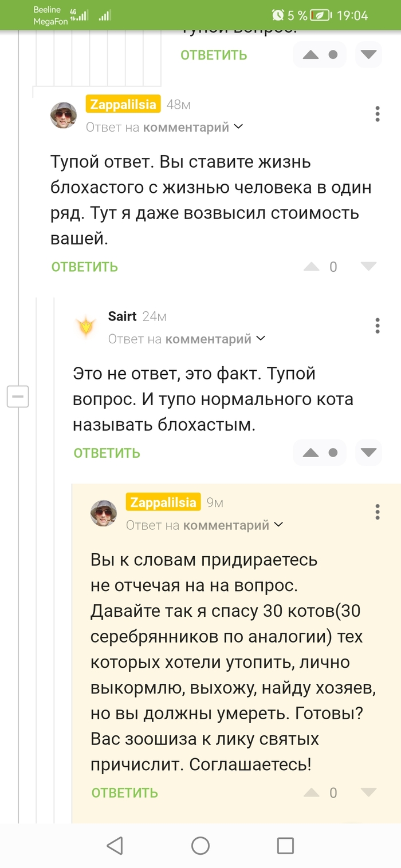401x868 pixels.
Task: Open Zappalilsia profile from 48m comment username
Action: coord(123,104)
